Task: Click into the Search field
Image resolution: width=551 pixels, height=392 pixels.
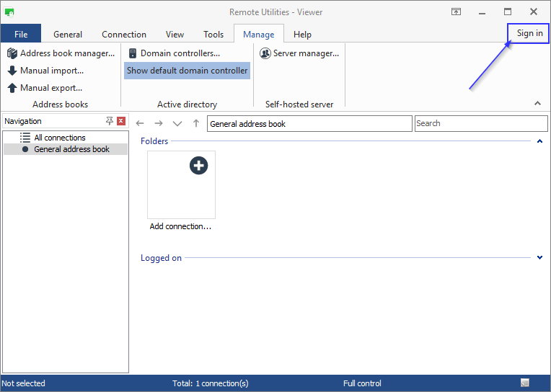Action: [480, 123]
